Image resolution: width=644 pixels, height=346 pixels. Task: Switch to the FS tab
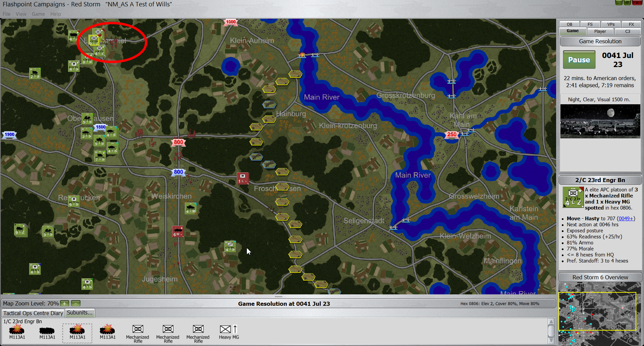pyautogui.click(x=590, y=24)
